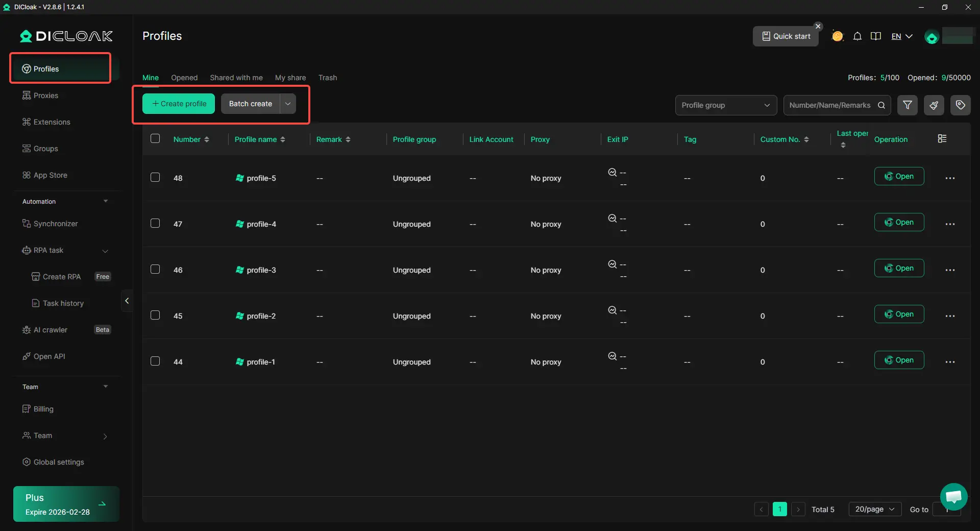Collapse the sidebar with the arrow handle

click(127, 301)
